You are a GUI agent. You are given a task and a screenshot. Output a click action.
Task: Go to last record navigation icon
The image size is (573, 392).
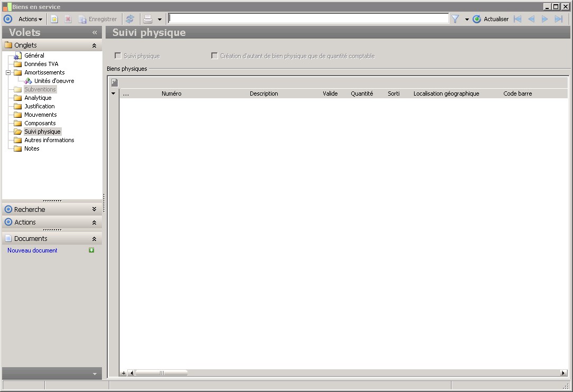point(558,19)
